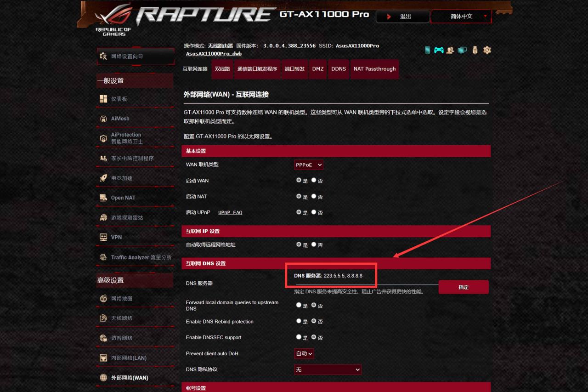Screen dimensions: 588x392
Task: Click the 网络地图 globe icon
Action: click(x=103, y=299)
